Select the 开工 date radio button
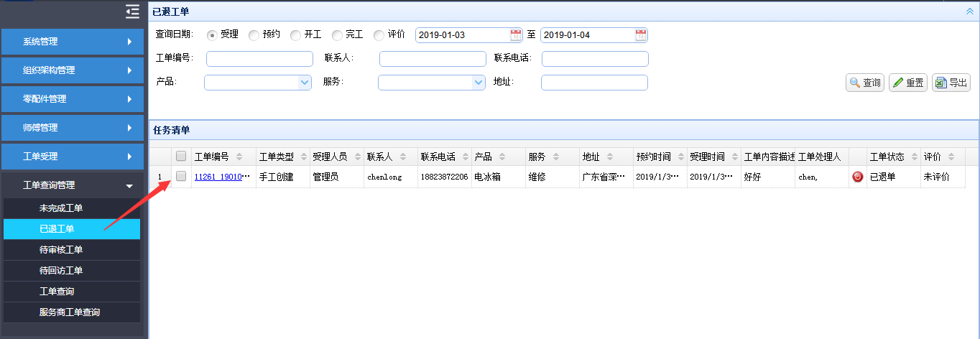This screenshot has width=980, height=339. coord(295,35)
